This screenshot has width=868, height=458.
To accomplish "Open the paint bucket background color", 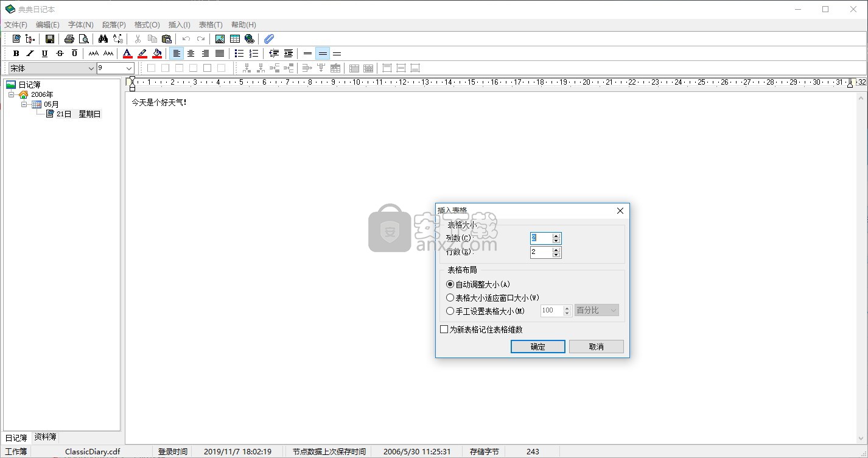I will click(x=157, y=54).
